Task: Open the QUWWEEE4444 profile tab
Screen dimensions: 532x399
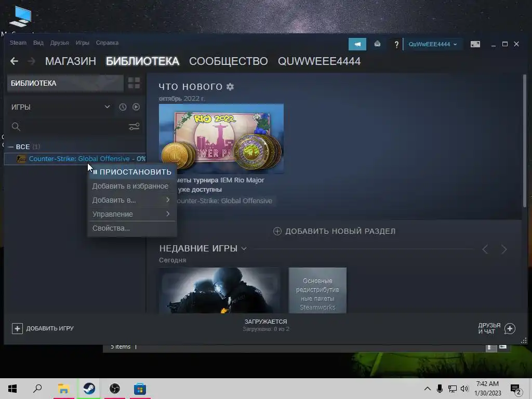Action: 319,61
